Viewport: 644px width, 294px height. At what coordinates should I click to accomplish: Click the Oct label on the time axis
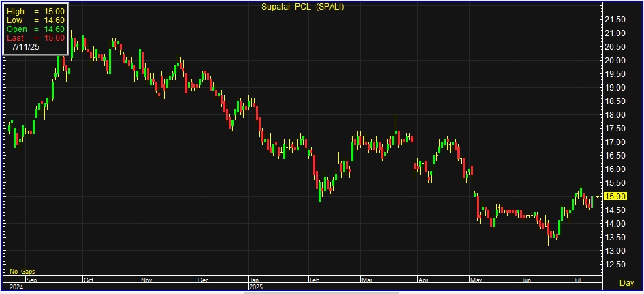tap(88, 280)
